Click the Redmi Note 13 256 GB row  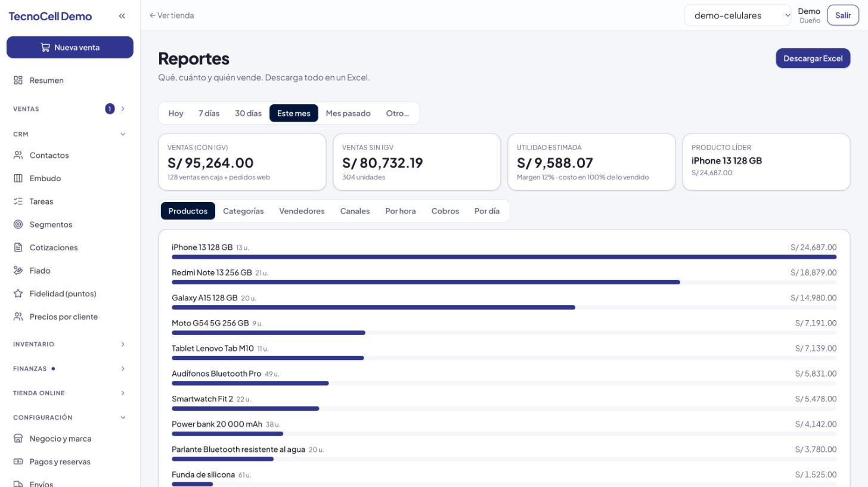[504, 277]
